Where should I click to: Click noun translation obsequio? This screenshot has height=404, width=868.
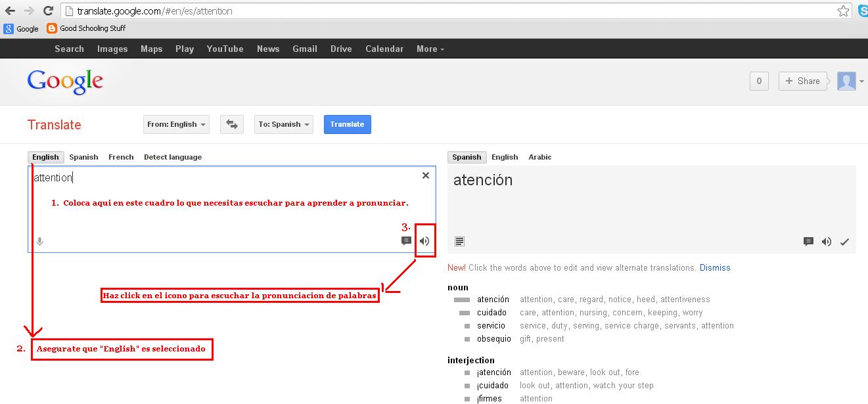point(493,339)
